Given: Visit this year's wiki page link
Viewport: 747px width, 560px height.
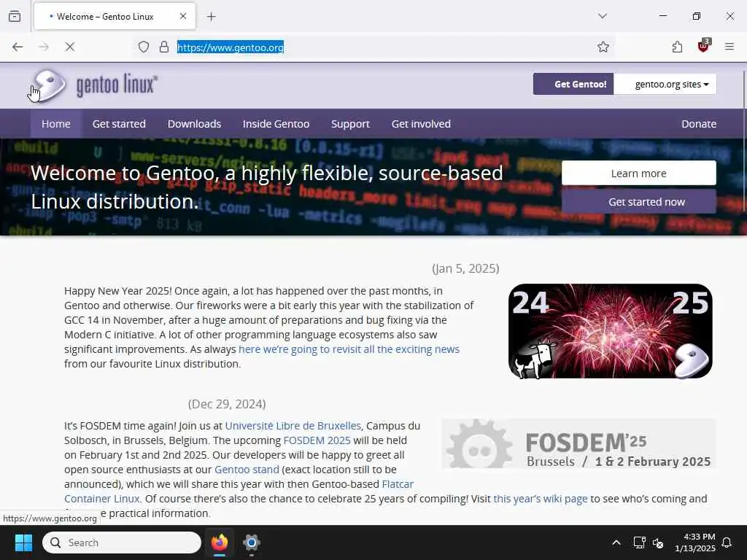Looking at the screenshot, I should (541, 499).
